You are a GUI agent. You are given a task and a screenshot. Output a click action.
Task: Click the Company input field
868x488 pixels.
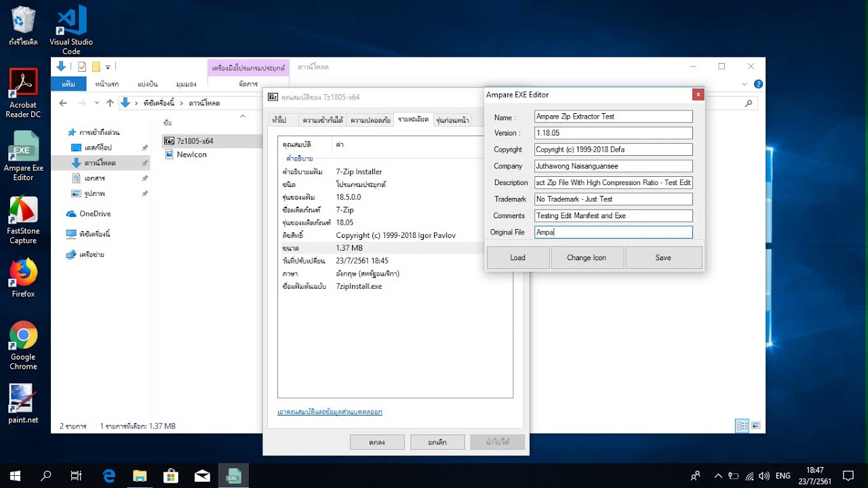click(x=613, y=165)
